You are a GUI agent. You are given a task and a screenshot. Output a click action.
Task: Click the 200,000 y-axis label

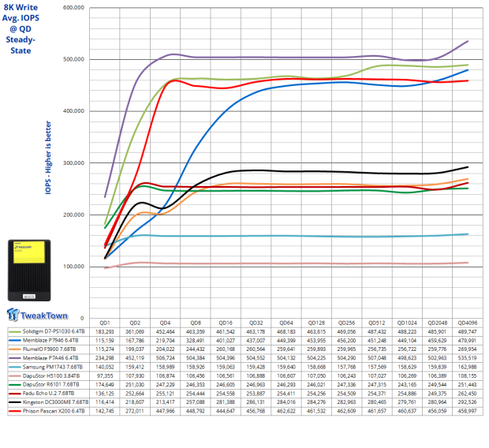pyautogui.click(x=73, y=215)
